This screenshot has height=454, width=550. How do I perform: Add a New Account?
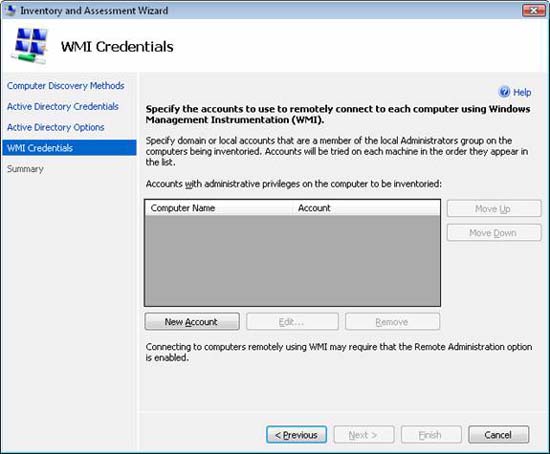[x=192, y=322]
